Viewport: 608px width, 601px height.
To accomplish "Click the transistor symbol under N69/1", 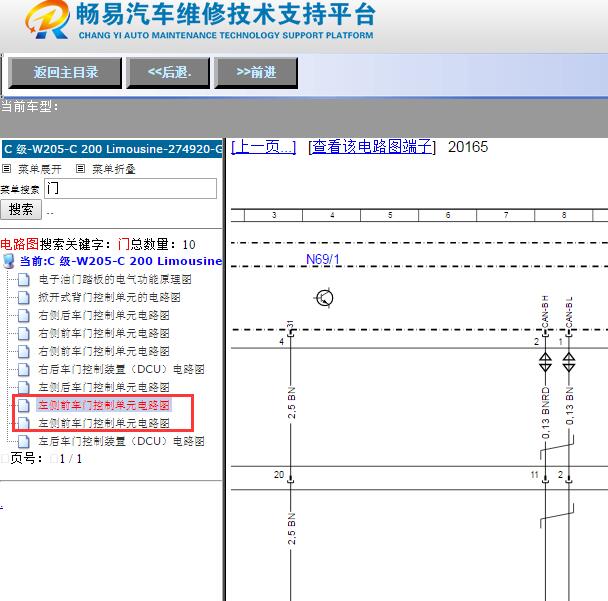I will tap(324, 298).
